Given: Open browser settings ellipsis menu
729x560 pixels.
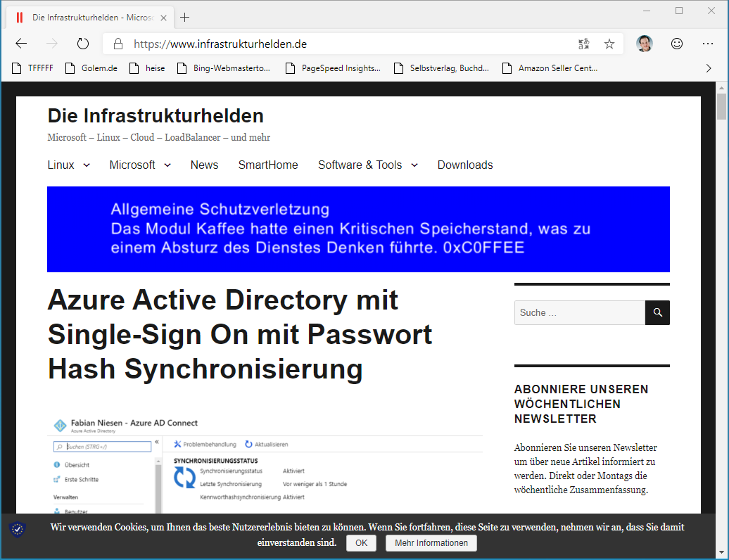Looking at the screenshot, I should pos(708,44).
